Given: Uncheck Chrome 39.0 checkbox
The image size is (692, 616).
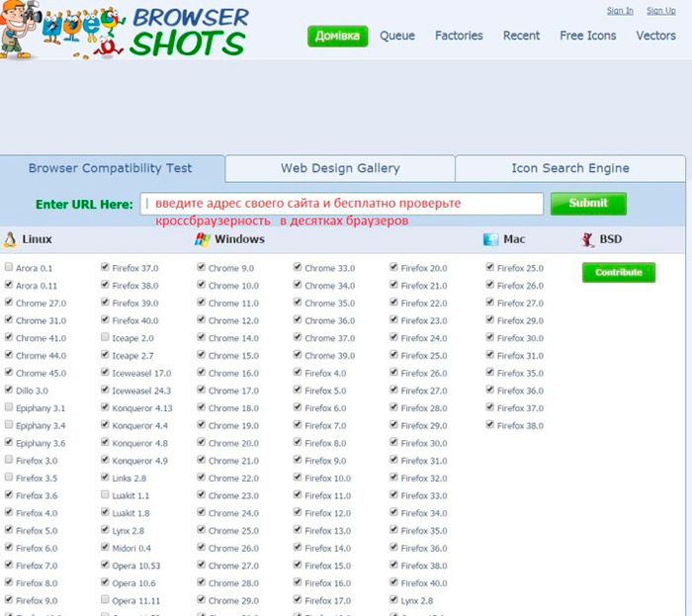Looking at the screenshot, I should coord(297,354).
